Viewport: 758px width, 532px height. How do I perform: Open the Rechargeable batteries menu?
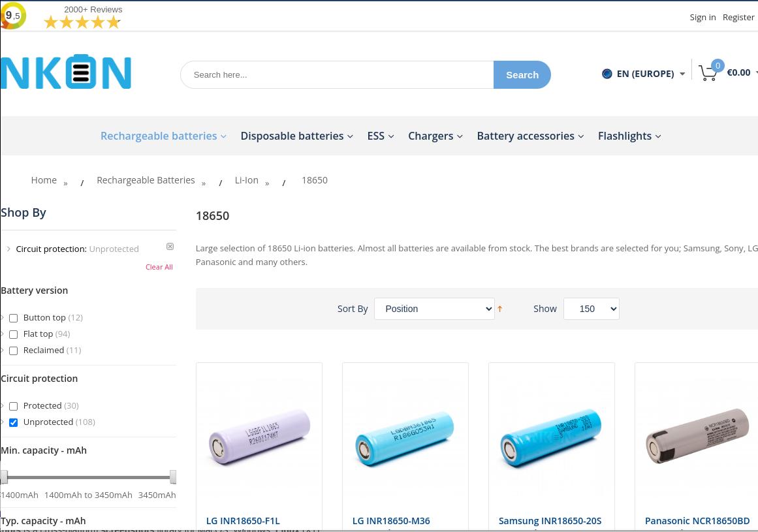[163, 136]
